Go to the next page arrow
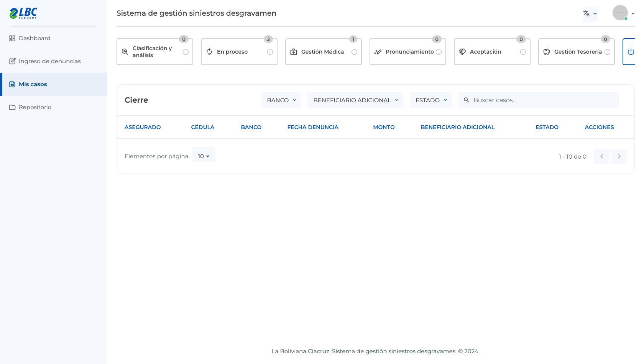This screenshot has width=644, height=364. click(x=619, y=156)
